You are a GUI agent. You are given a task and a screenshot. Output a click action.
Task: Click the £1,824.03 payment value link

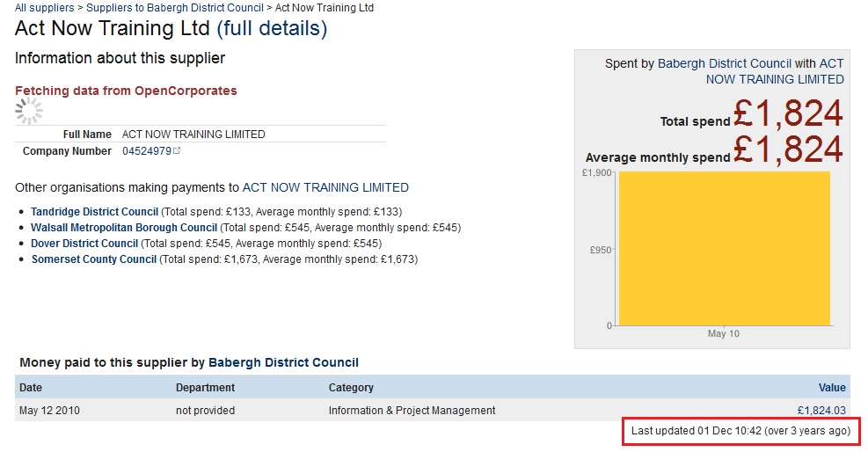[x=821, y=411]
